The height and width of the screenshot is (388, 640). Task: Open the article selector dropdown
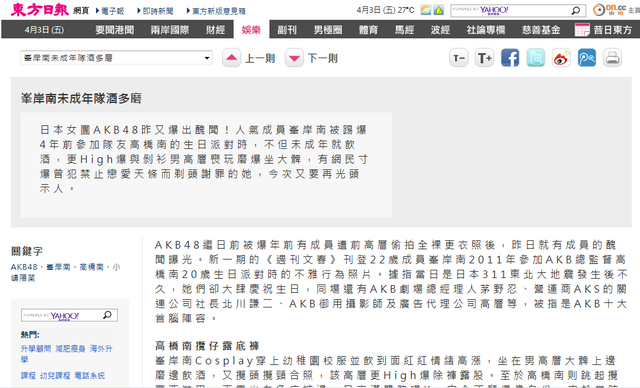tap(116, 58)
